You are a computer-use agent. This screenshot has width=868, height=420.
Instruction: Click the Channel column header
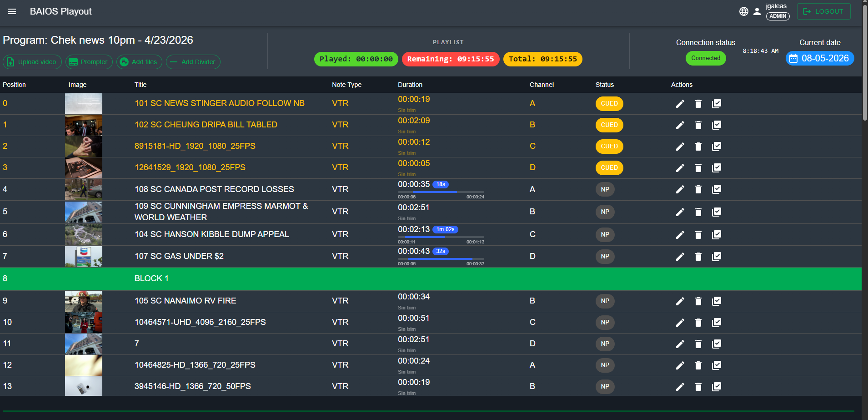(542, 85)
